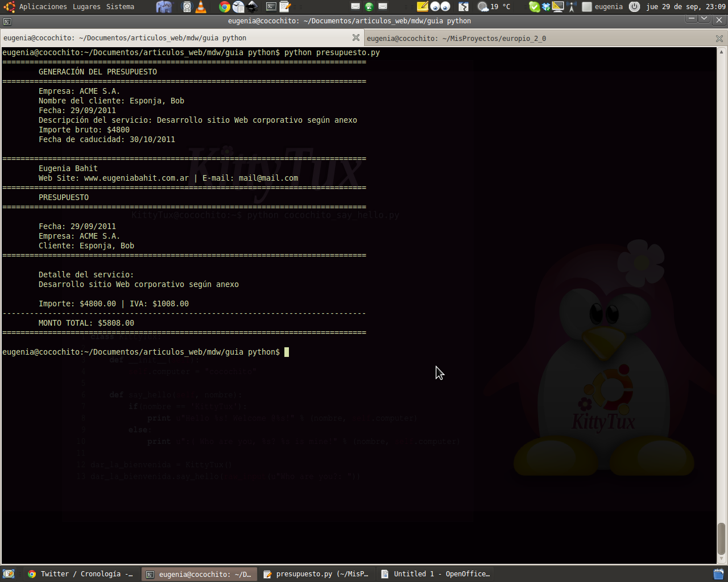Click the PHP elephant launcher icon
This screenshot has width=728, height=582.
(x=164, y=7)
